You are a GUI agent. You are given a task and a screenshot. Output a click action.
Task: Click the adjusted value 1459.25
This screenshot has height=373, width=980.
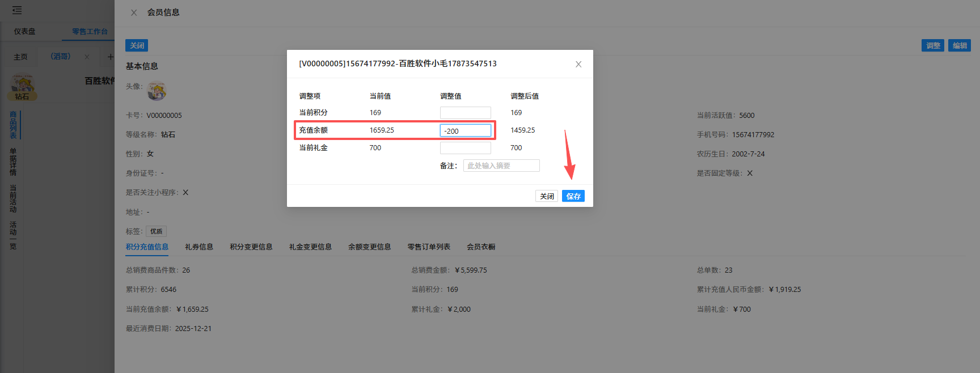tap(522, 130)
